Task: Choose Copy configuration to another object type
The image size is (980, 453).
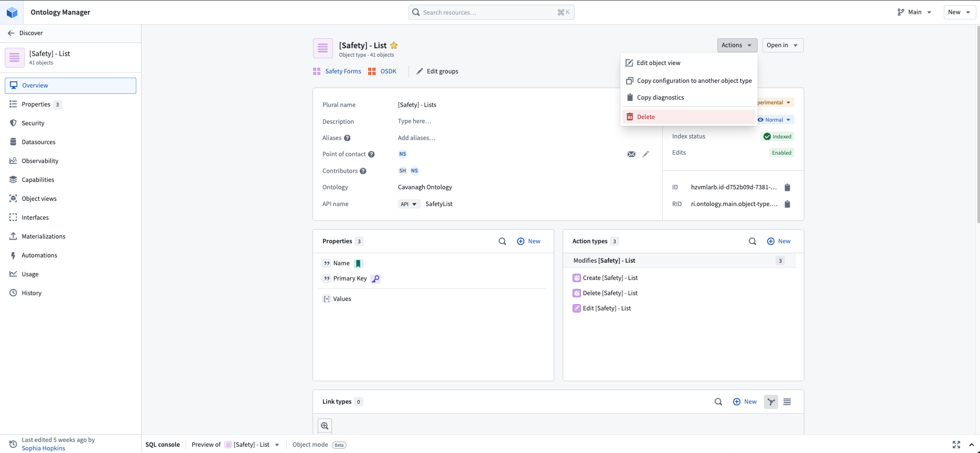Action: click(689, 81)
